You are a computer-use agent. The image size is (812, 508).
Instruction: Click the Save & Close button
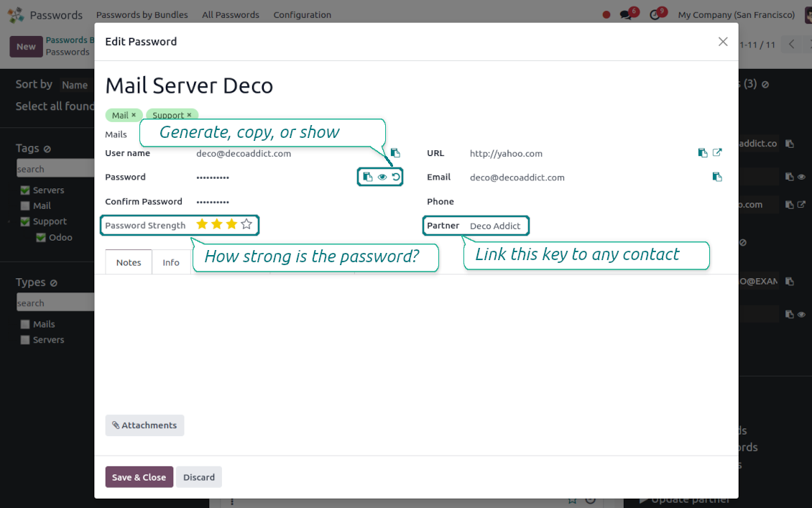point(139,477)
